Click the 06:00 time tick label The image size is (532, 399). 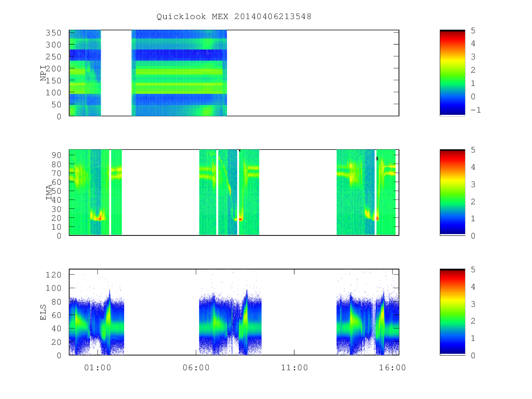[196, 368]
